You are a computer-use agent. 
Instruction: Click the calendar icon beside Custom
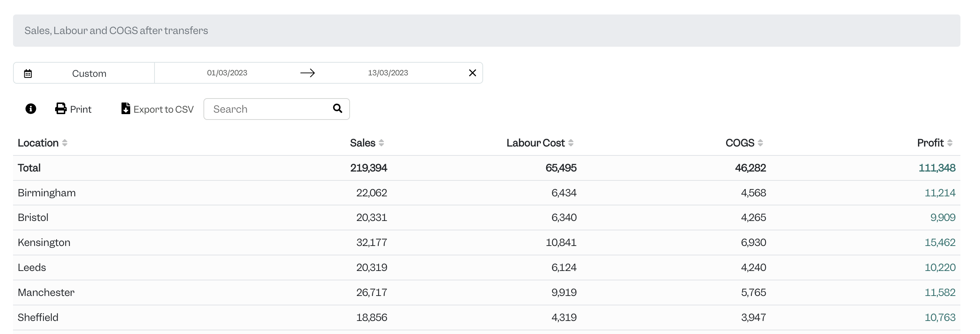coord(28,73)
